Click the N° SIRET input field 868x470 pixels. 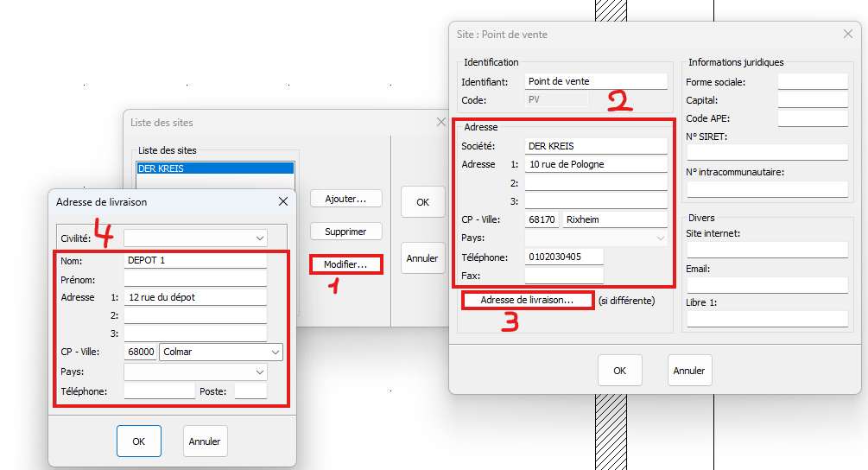[766, 152]
